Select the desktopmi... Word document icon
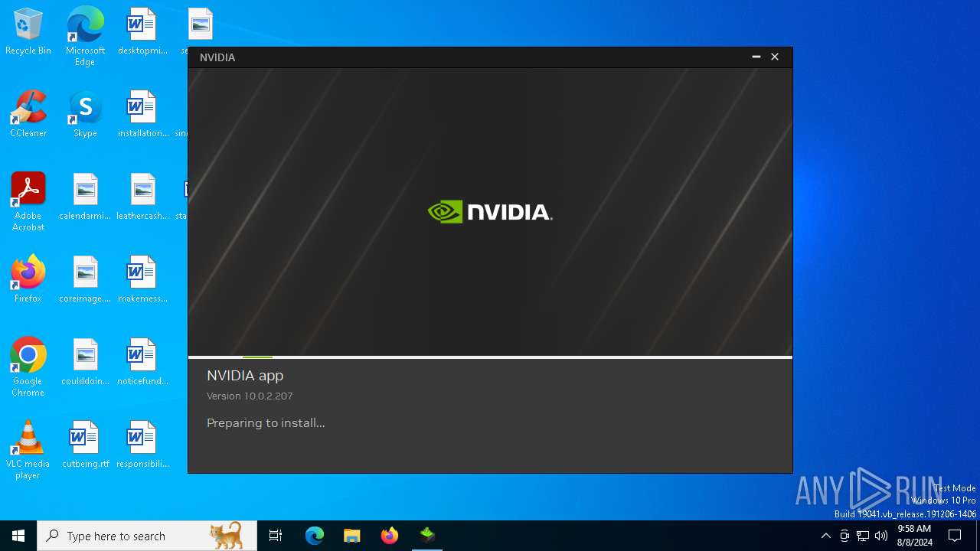 click(x=142, y=32)
